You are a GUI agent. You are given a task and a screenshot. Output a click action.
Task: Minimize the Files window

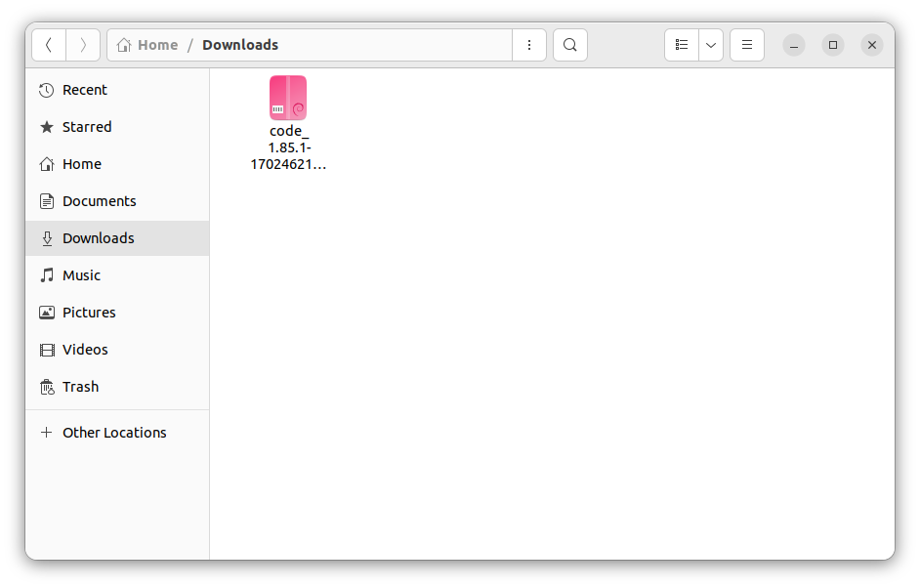pos(794,45)
